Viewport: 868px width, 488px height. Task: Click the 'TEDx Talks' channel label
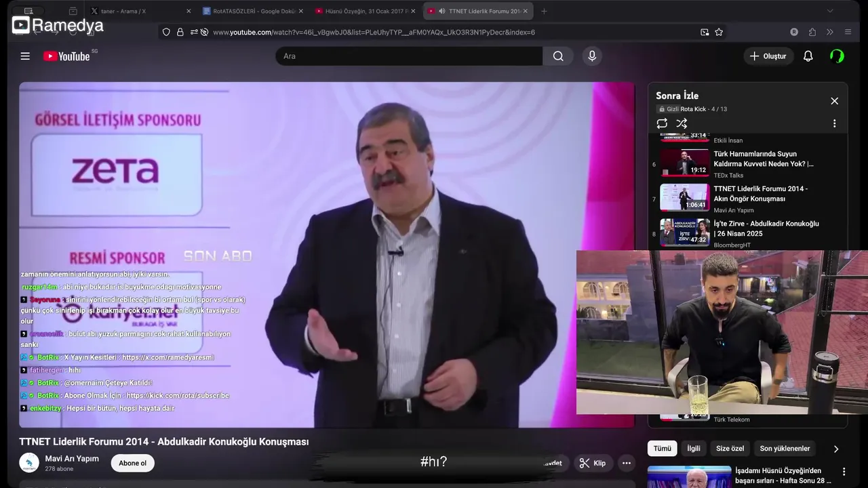(728, 176)
